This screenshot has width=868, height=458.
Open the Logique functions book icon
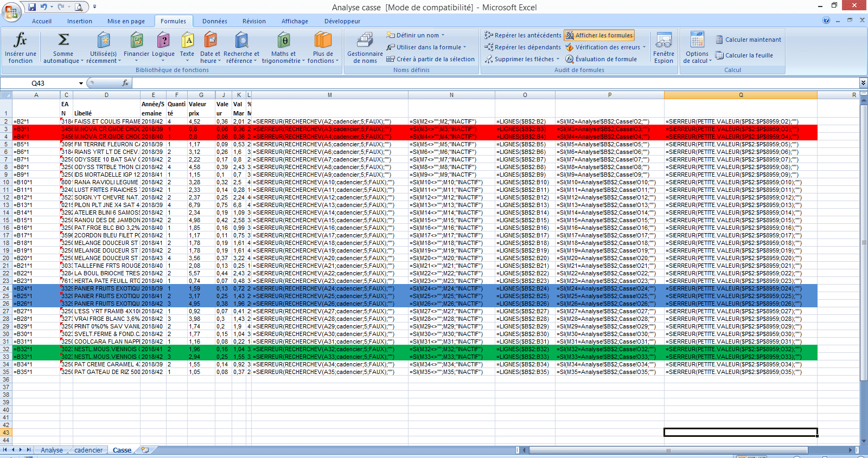(x=163, y=40)
